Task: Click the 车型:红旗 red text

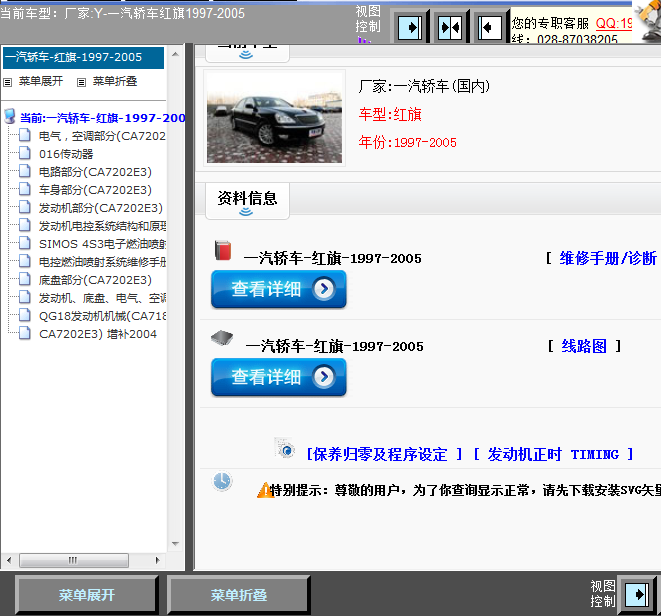Action: tap(390, 114)
